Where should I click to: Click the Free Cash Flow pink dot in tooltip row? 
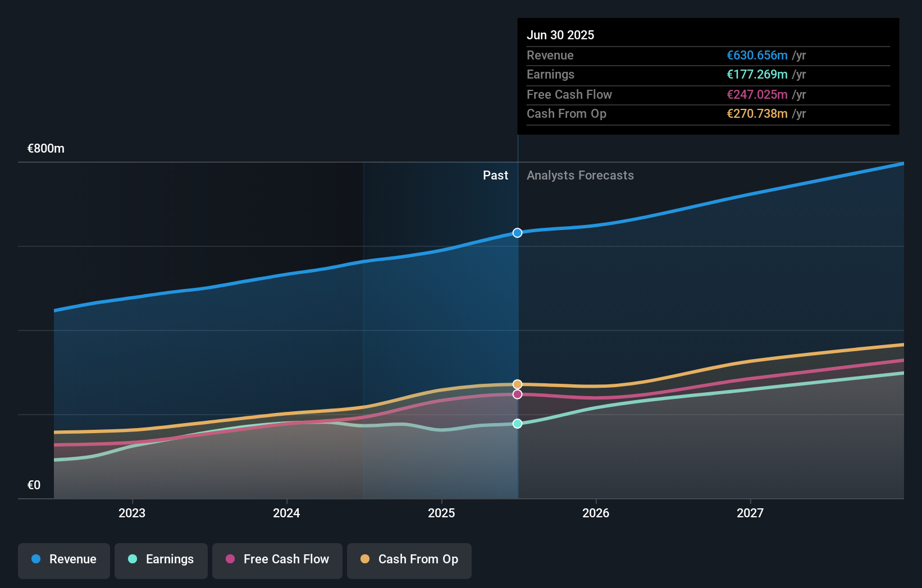tap(756, 94)
